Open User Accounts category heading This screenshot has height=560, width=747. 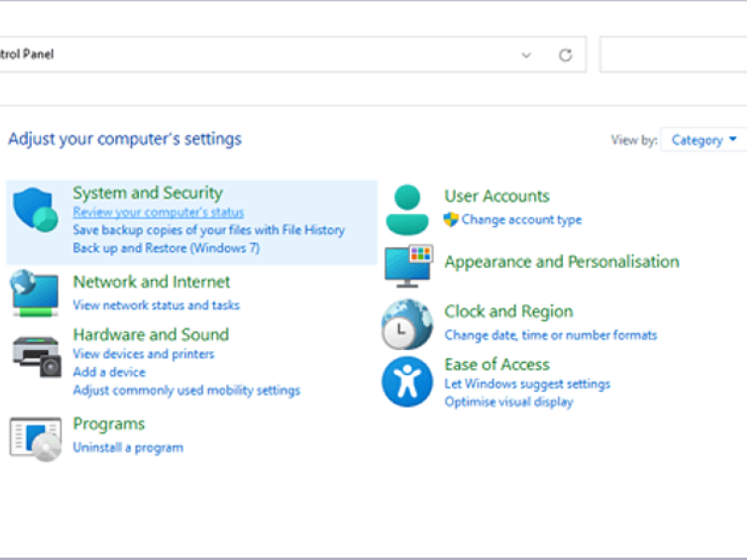point(497,196)
